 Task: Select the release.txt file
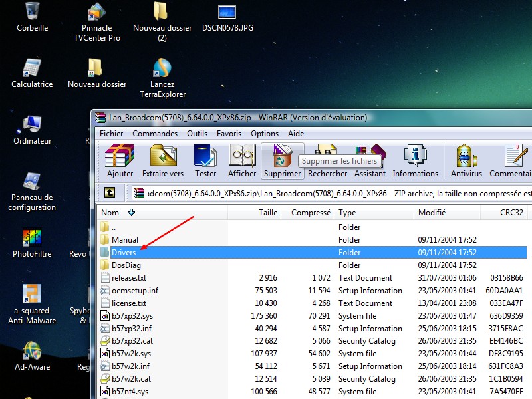coord(129,278)
